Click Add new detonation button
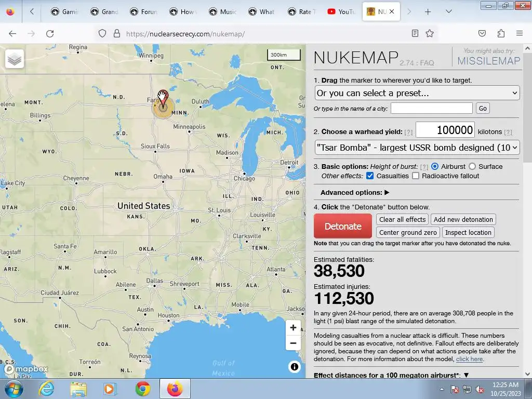The width and height of the screenshot is (532, 399). coord(463,220)
